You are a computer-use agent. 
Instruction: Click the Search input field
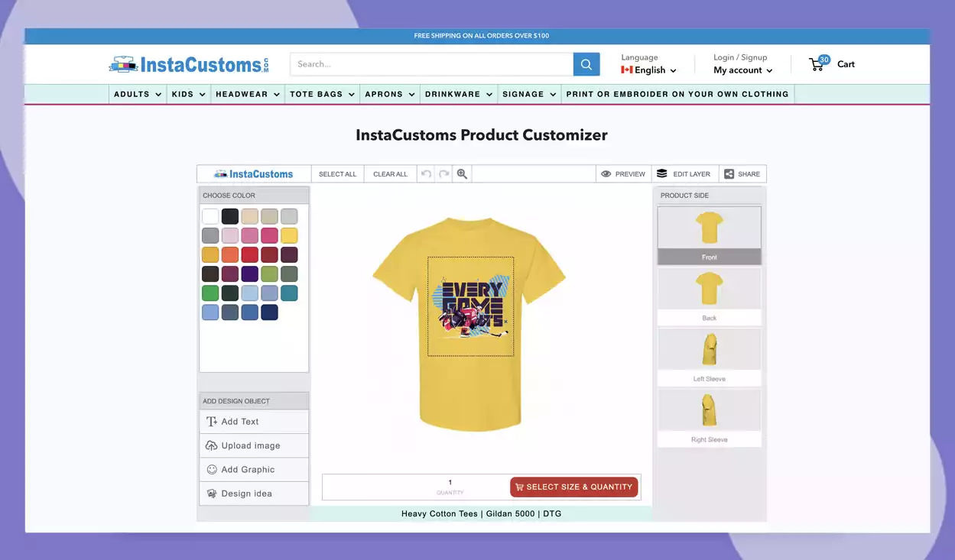pos(432,64)
